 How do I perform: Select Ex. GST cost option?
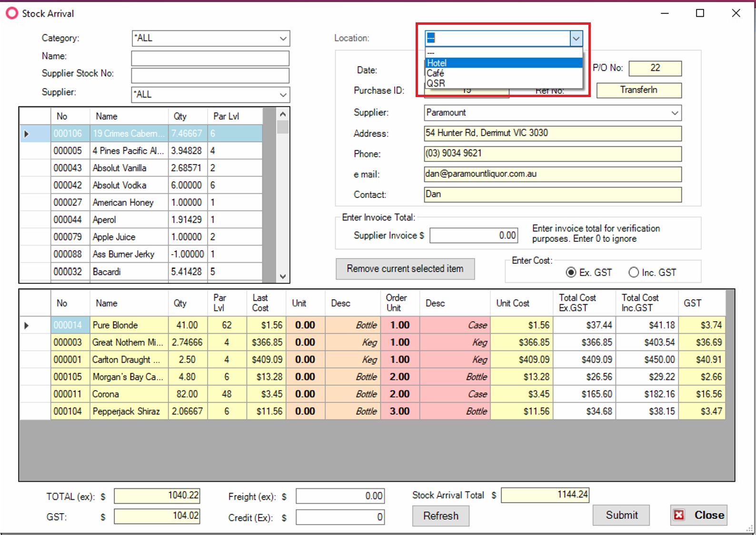[571, 272]
